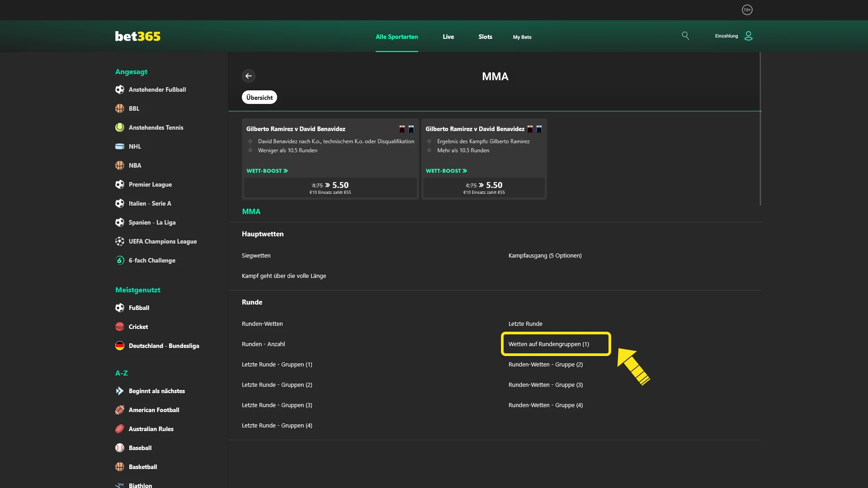Click the Deutschland - Bundesliga flag icon
This screenshot has width=868, height=488.
tap(119, 346)
